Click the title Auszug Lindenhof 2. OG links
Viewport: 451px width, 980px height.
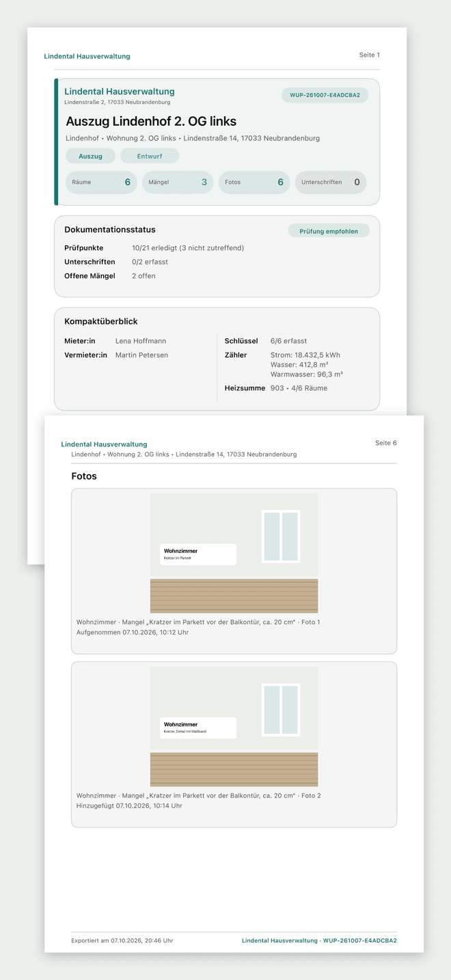point(151,122)
